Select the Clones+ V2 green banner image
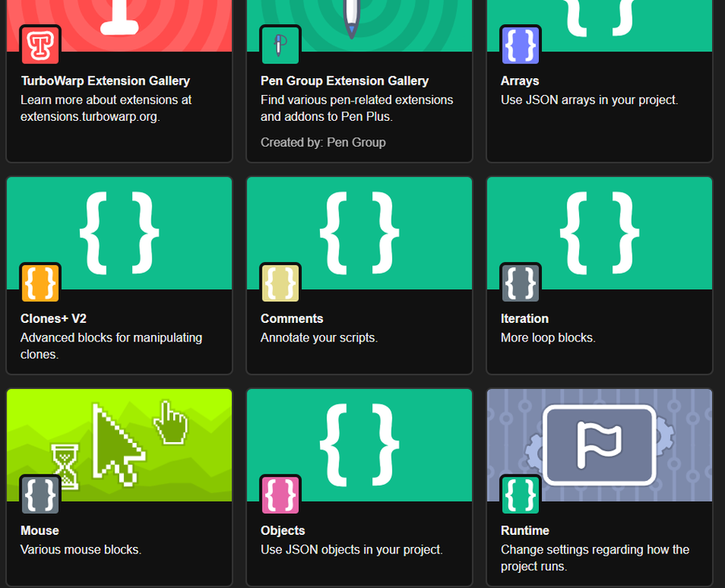Screen dimensions: 725x588 click(x=119, y=233)
